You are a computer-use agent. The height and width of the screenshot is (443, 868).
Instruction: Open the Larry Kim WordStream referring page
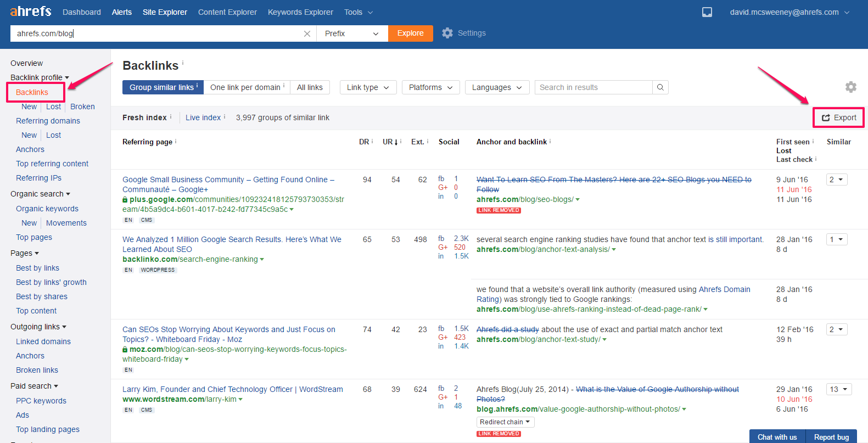(233, 389)
